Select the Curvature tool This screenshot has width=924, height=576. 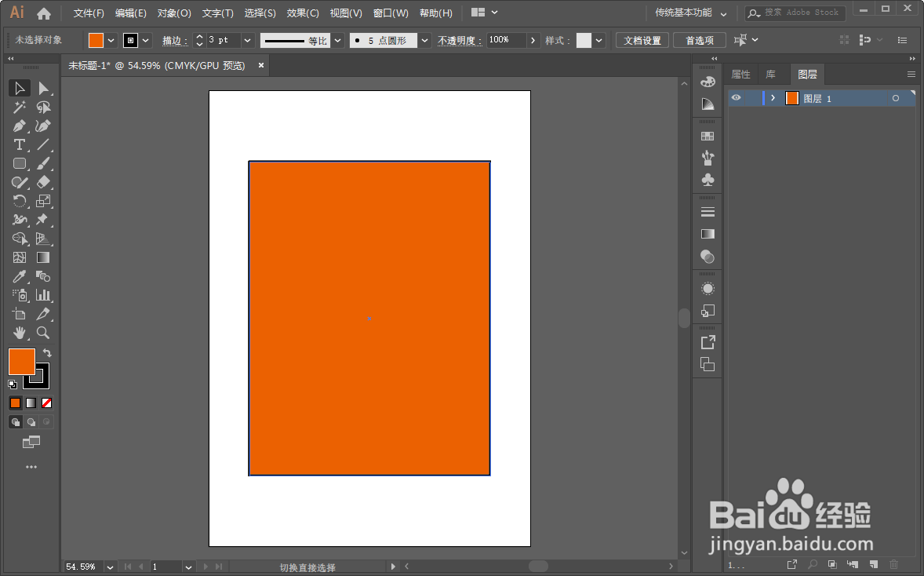point(43,126)
